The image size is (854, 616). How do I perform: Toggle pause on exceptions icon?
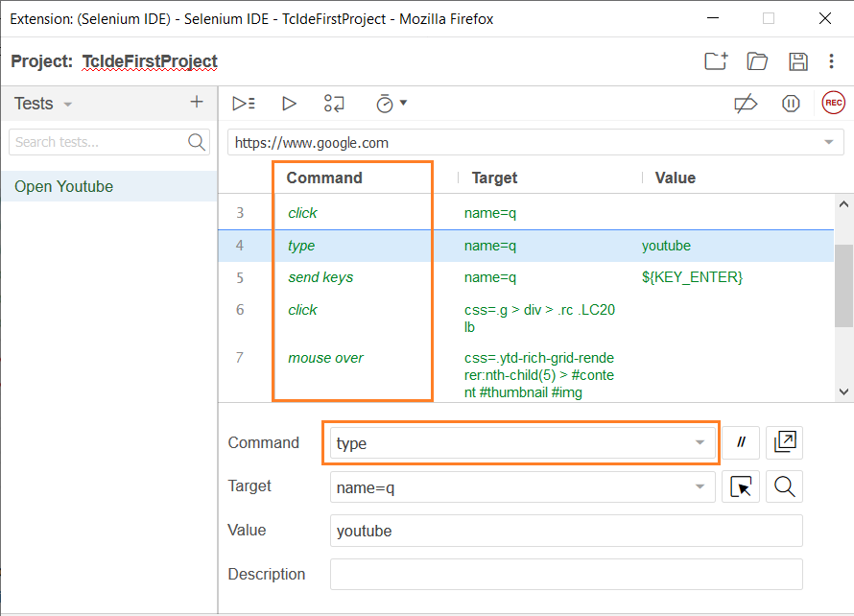(x=791, y=103)
